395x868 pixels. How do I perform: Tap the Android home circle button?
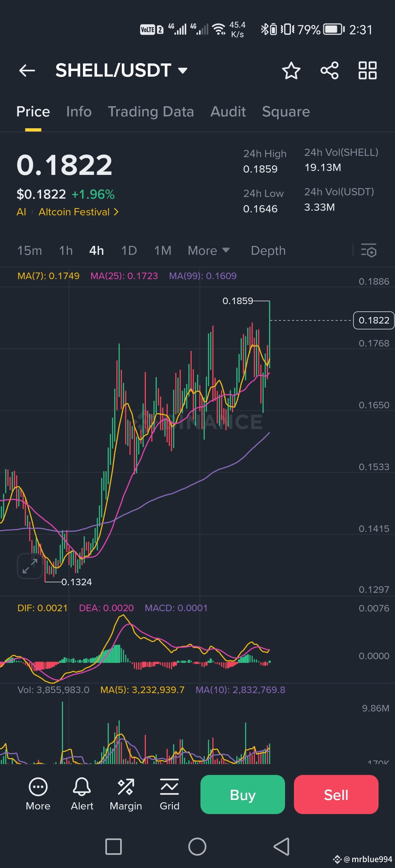[197, 846]
